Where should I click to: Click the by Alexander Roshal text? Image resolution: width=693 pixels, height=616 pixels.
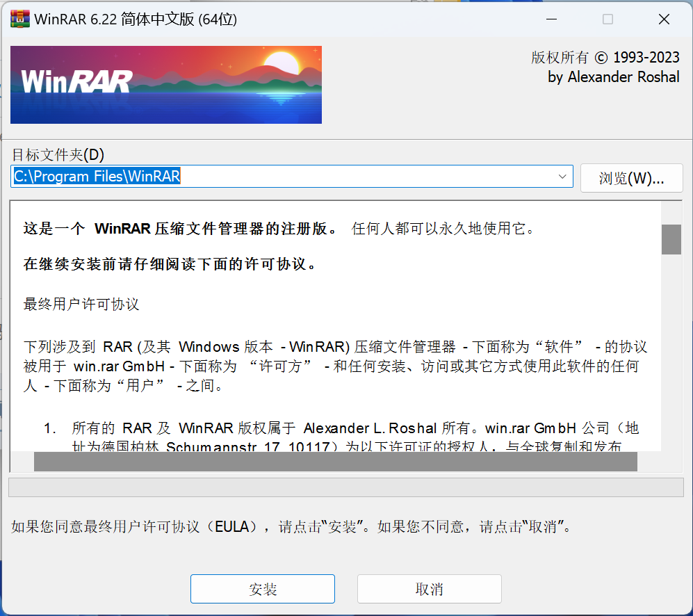click(614, 77)
